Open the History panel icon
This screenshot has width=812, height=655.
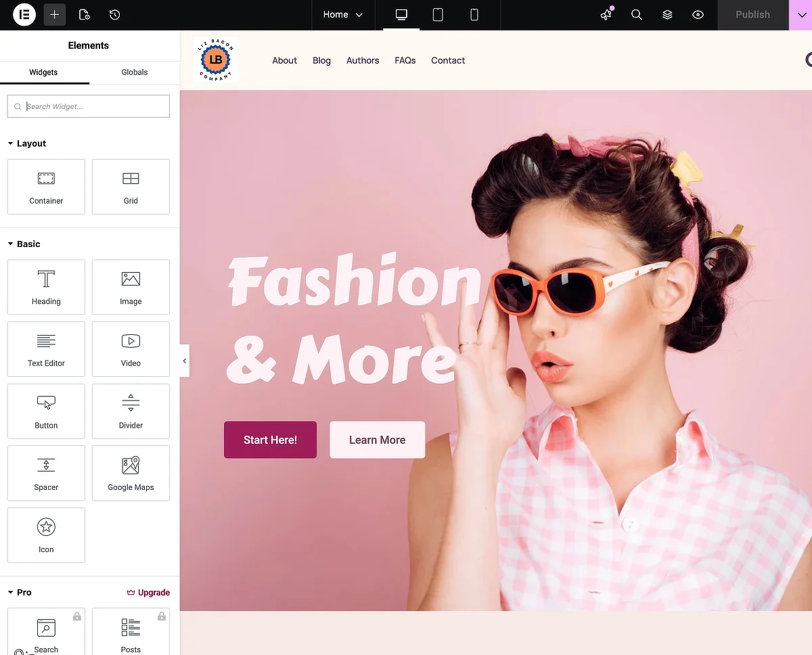coord(114,15)
